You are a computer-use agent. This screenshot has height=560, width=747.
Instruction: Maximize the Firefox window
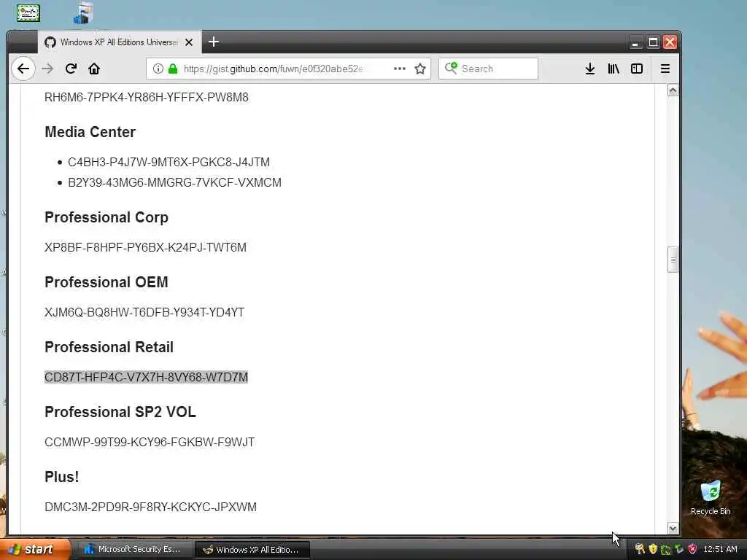coord(653,42)
